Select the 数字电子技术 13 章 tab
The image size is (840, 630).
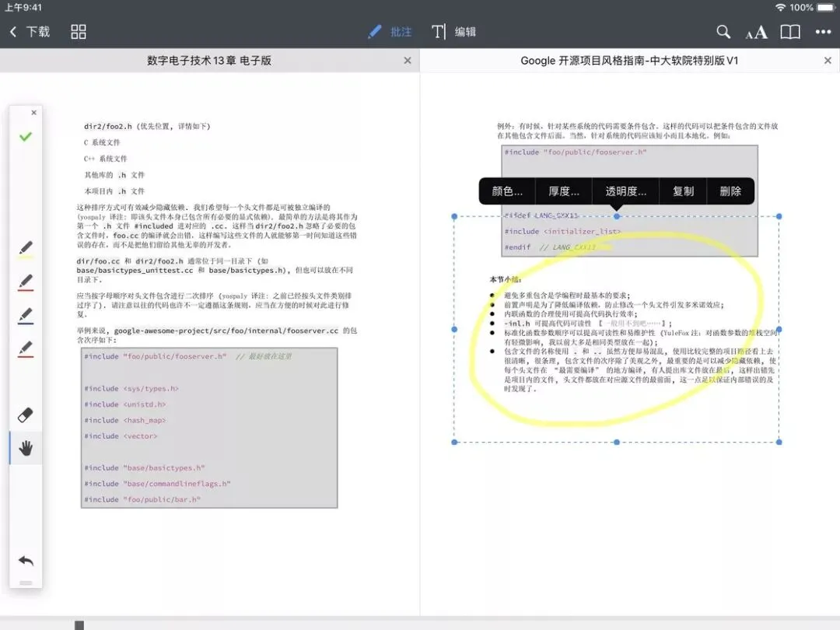[x=209, y=61]
